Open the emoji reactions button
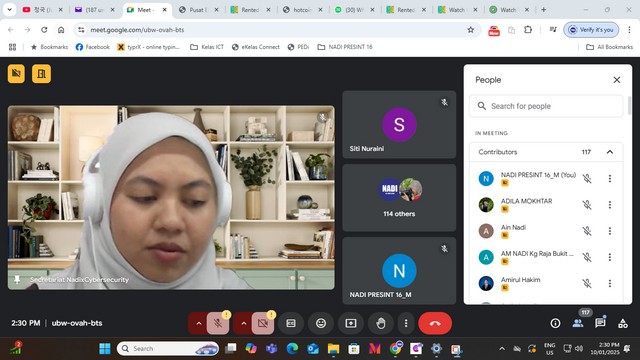This screenshot has width=640, height=360. click(321, 323)
